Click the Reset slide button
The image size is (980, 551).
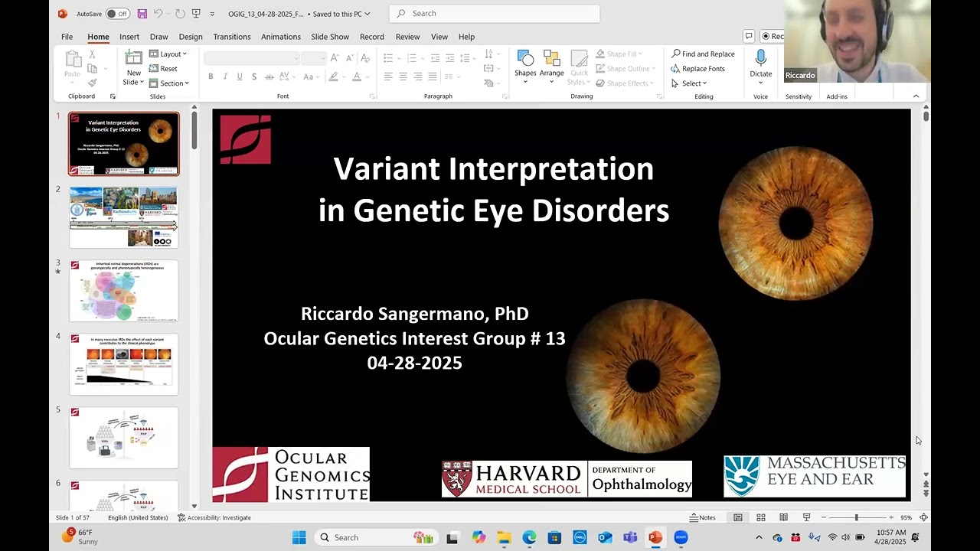click(164, 69)
